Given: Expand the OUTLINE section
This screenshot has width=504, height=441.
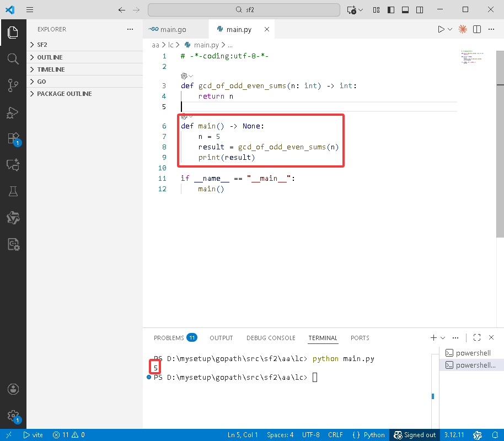Looking at the screenshot, I should click(85, 57).
